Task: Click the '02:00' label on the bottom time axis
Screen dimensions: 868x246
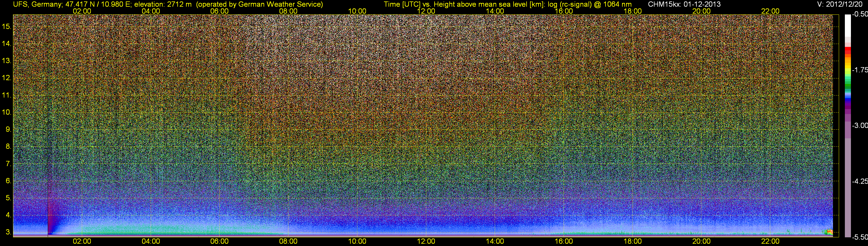Action: pyautogui.click(x=82, y=241)
